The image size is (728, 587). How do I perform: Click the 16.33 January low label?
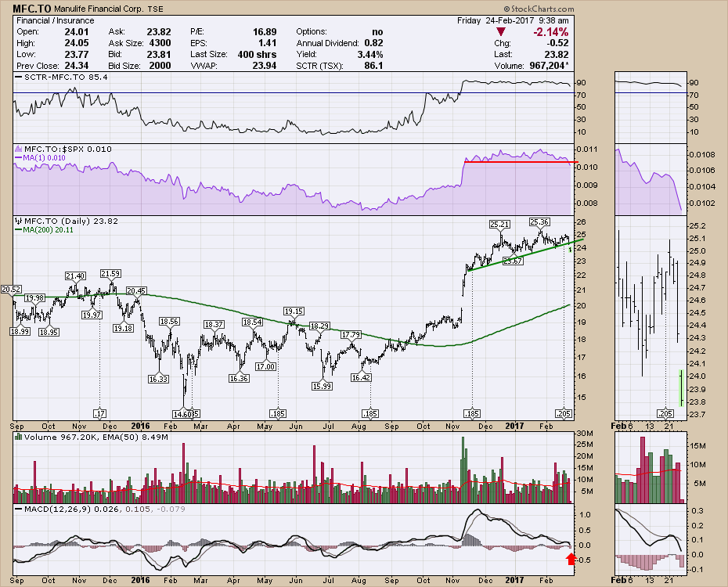[x=158, y=379]
